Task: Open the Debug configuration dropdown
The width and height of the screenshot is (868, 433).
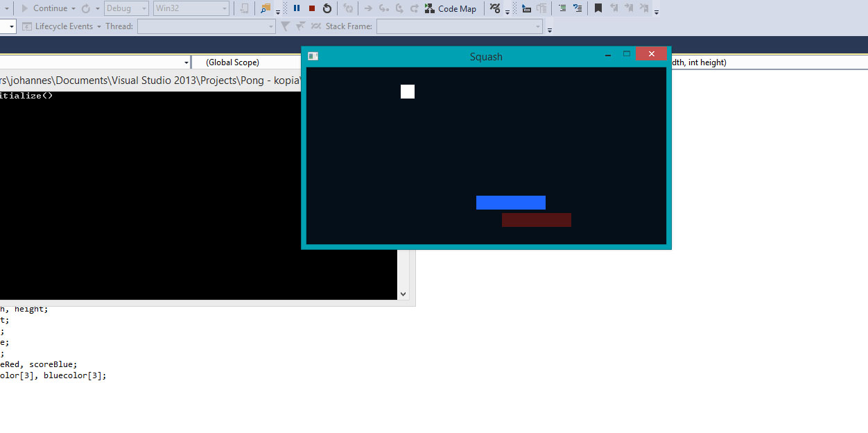Action: tap(126, 8)
